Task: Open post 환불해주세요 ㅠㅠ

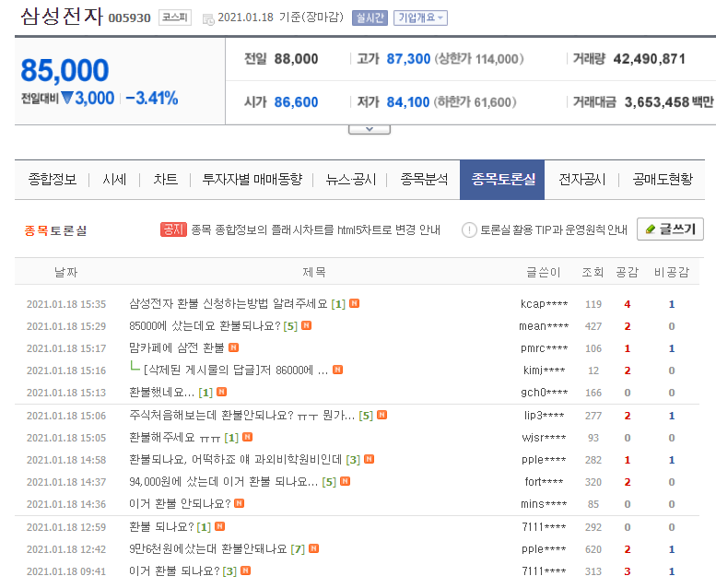Action: coord(175,438)
